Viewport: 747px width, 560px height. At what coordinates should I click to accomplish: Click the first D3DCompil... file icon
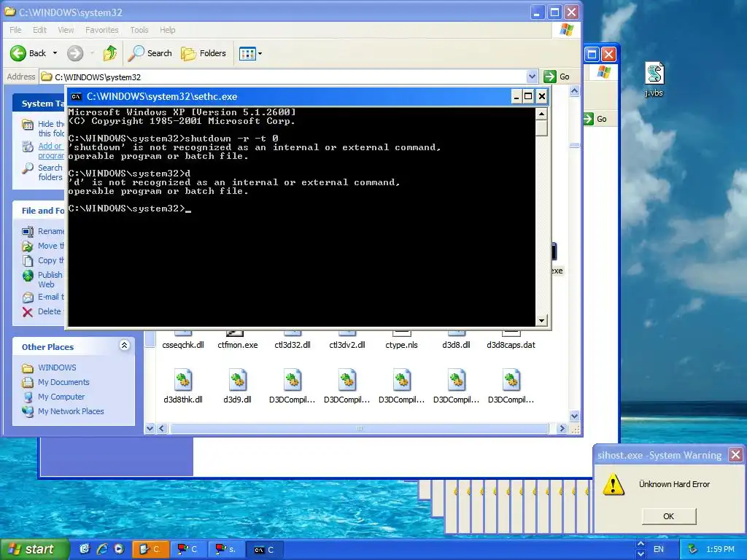click(x=292, y=380)
